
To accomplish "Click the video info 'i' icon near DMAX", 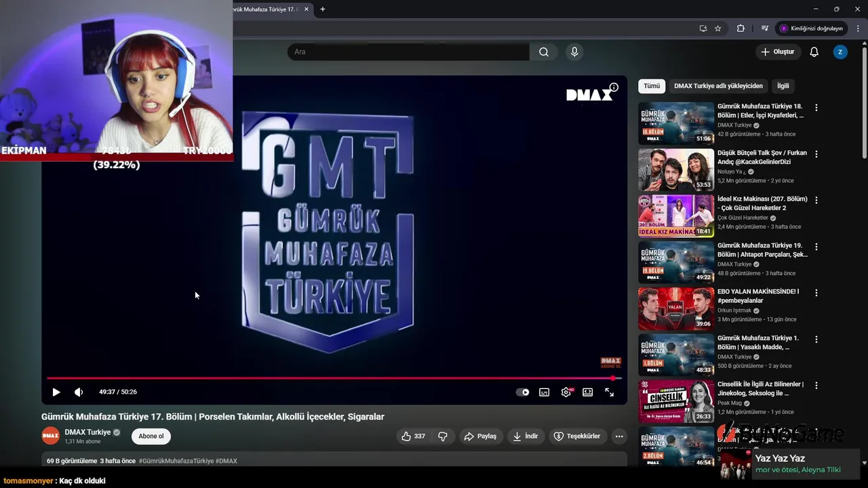I will 614,87.
